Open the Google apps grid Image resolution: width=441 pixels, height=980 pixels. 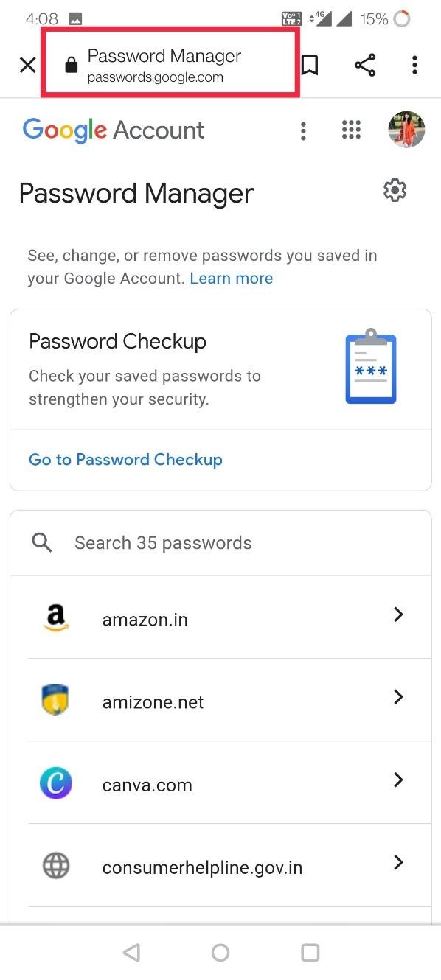tap(351, 130)
